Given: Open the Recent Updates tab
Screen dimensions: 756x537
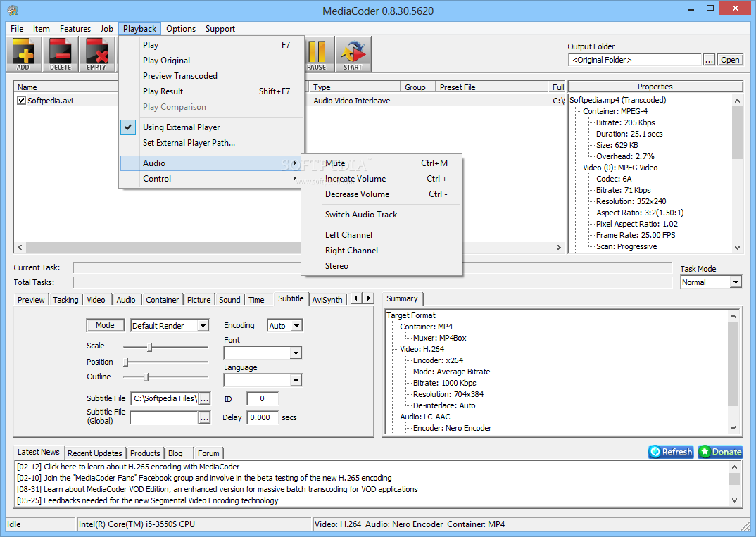Looking at the screenshot, I should [95, 453].
